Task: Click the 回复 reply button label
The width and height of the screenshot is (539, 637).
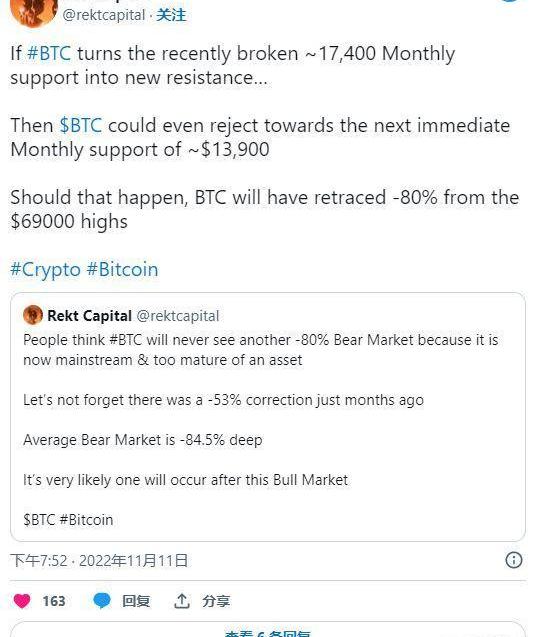Action: tap(136, 601)
